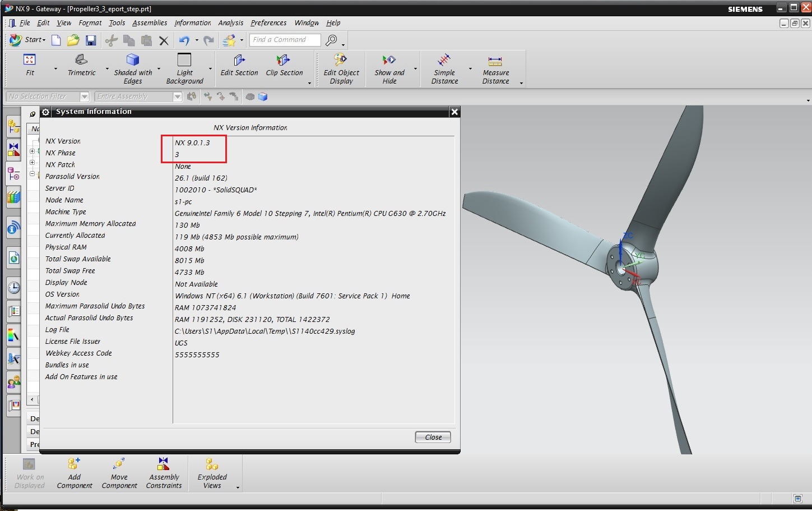The image size is (812, 511).
Task: Click the System Information settings gear icon
Action: click(46, 112)
